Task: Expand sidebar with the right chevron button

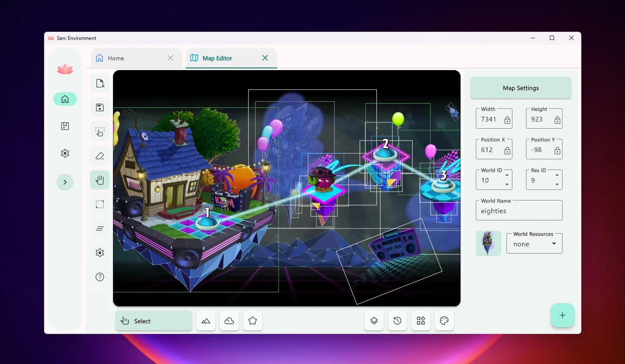Action: tap(65, 182)
